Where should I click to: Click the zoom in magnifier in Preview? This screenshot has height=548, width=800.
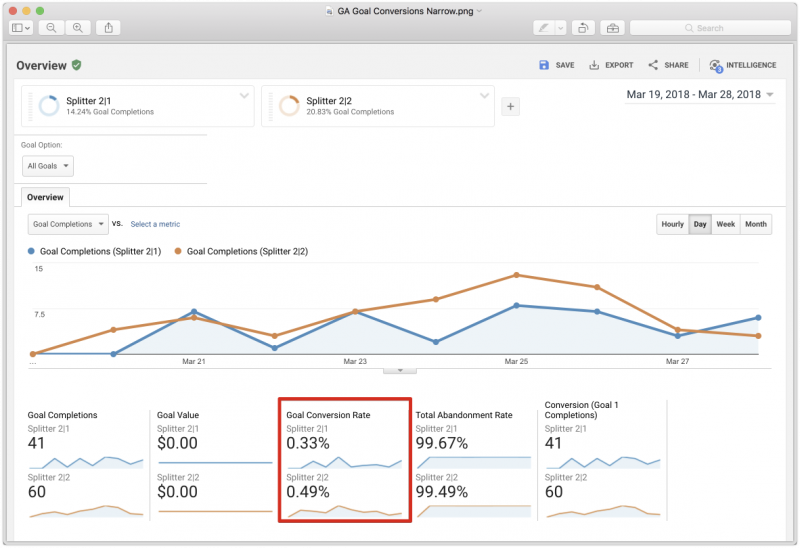click(x=78, y=28)
